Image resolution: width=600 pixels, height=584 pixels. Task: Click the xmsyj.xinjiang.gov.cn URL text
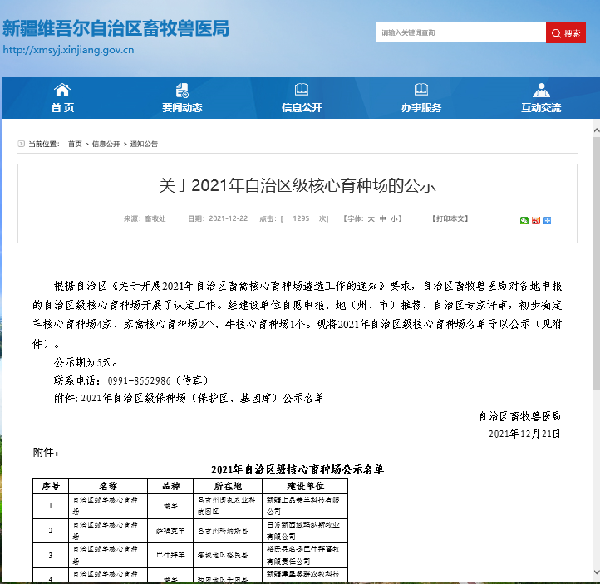pyautogui.click(x=68, y=50)
